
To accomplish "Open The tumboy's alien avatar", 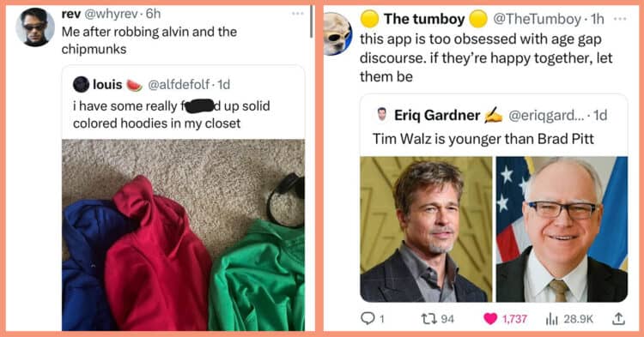I will click(x=338, y=34).
